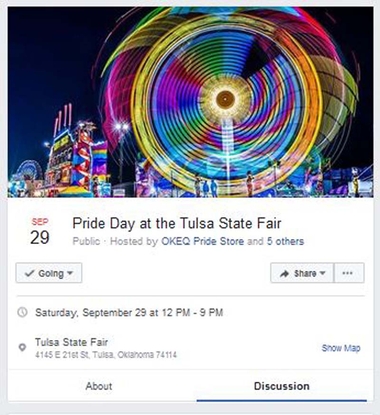This screenshot has width=380, height=415.
Task: Click the Pride Day event title
Action: pos(177,223)
